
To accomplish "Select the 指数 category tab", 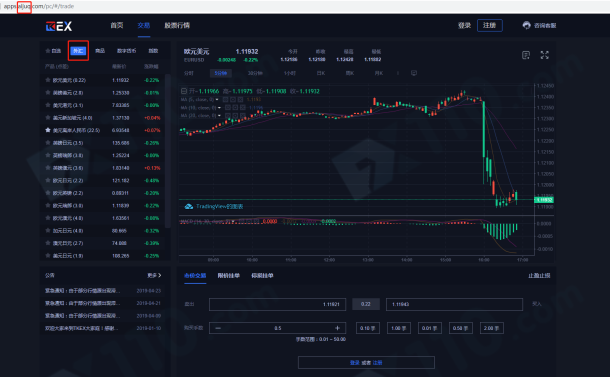I will pos(153,51).
